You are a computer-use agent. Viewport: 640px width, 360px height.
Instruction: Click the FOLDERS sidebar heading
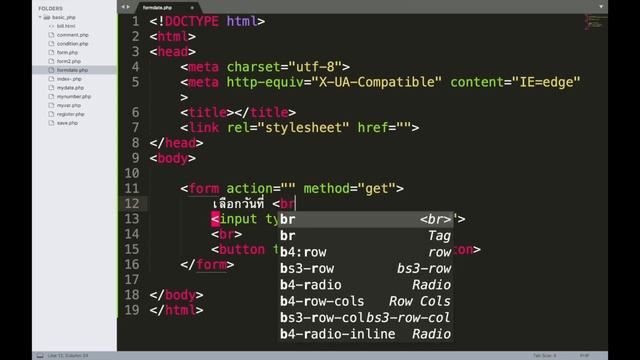[x=51, y=9]
